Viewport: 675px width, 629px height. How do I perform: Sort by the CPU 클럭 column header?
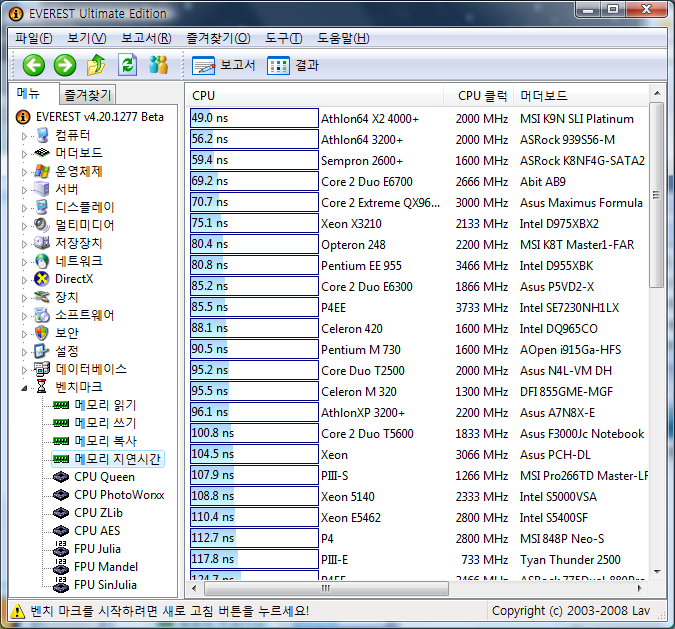point(478,96)
